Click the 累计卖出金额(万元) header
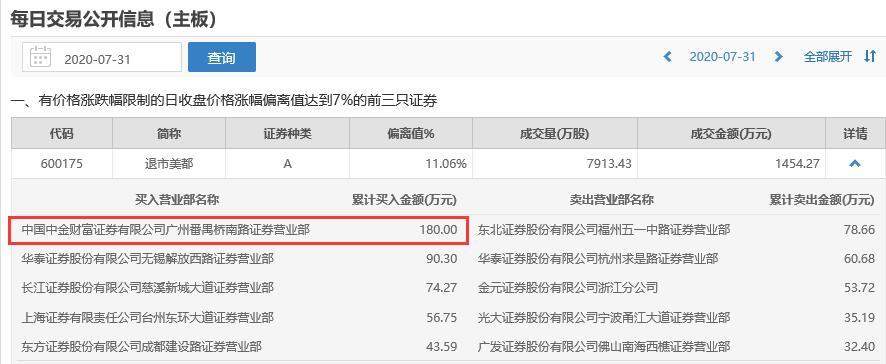886x364 pixels. [x=822, y=200]
